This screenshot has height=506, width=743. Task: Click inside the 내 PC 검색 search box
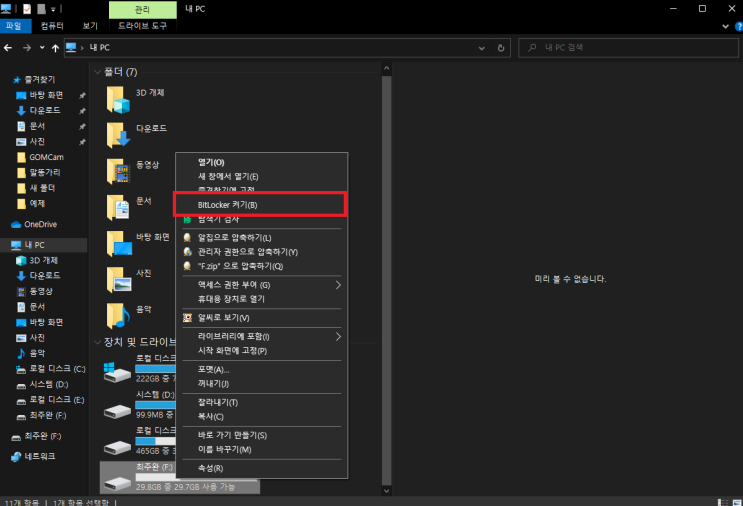[x=628, y=48]
